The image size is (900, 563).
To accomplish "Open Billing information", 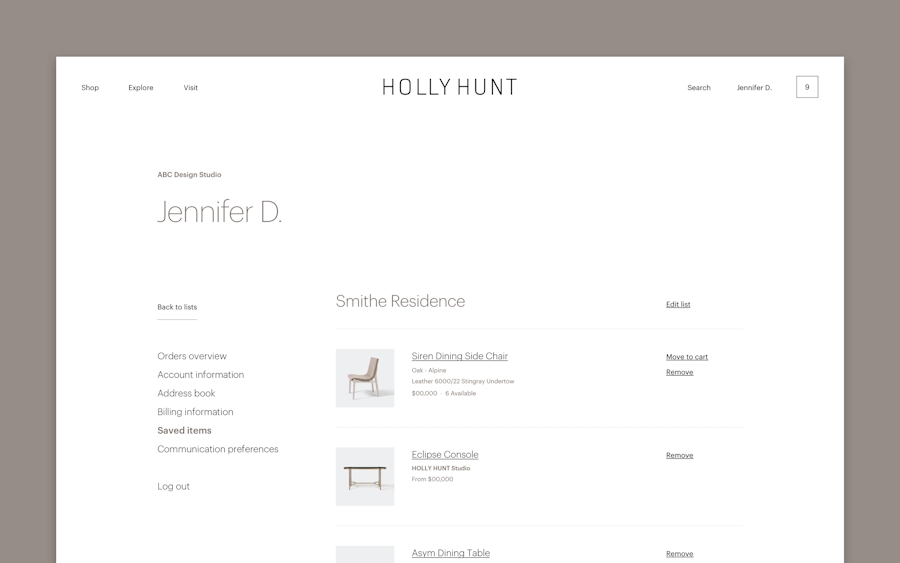I will tap(195, 412).
